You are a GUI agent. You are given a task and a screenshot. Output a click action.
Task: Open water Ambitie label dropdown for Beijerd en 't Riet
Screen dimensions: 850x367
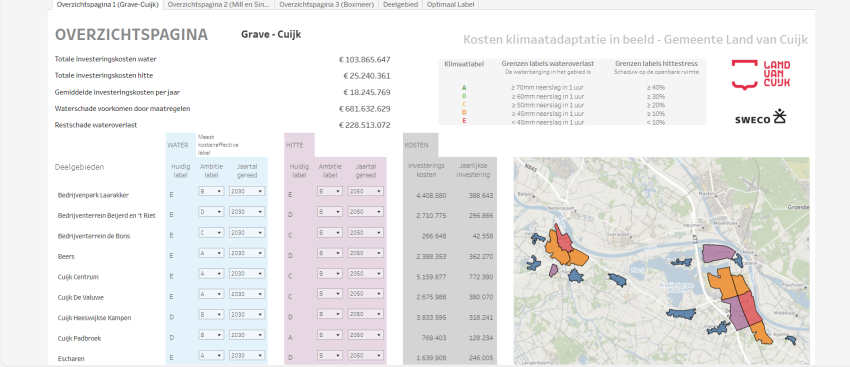[211, 212]
